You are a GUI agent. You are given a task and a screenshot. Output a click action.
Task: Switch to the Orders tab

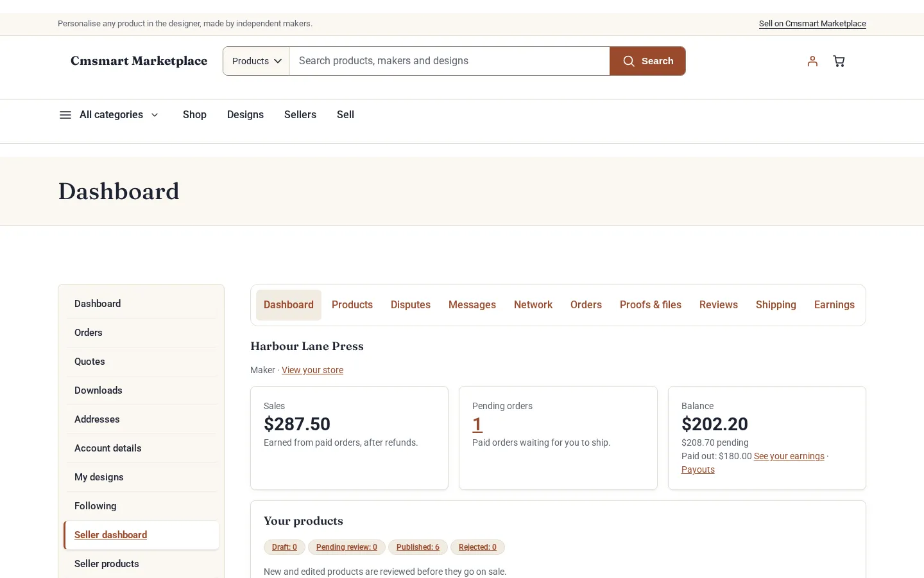(x=586, y=305)
